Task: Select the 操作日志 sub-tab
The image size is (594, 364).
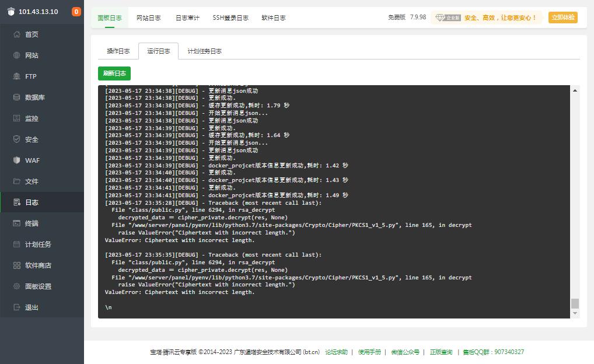Action: 118,51
